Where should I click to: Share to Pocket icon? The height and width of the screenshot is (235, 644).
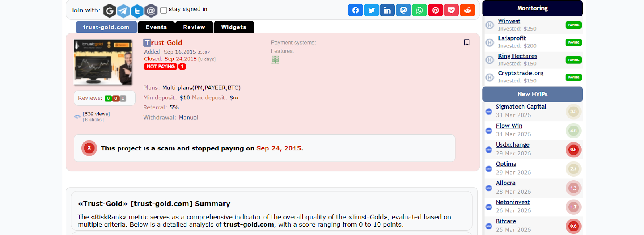click(452, 10)
